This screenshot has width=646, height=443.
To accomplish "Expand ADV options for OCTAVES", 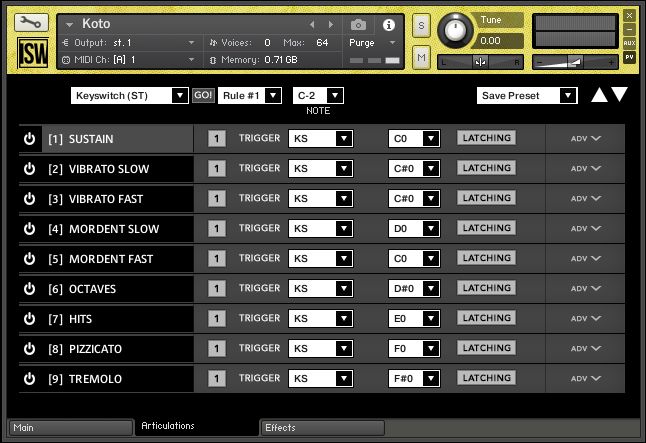I will [x=586, y=288].
